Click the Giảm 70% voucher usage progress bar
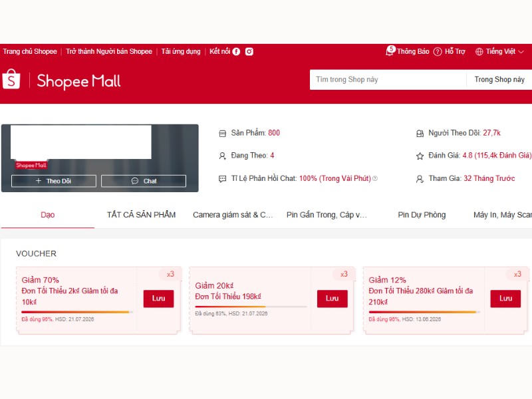Screen dimensions: 532x399 tap(77, 312)
